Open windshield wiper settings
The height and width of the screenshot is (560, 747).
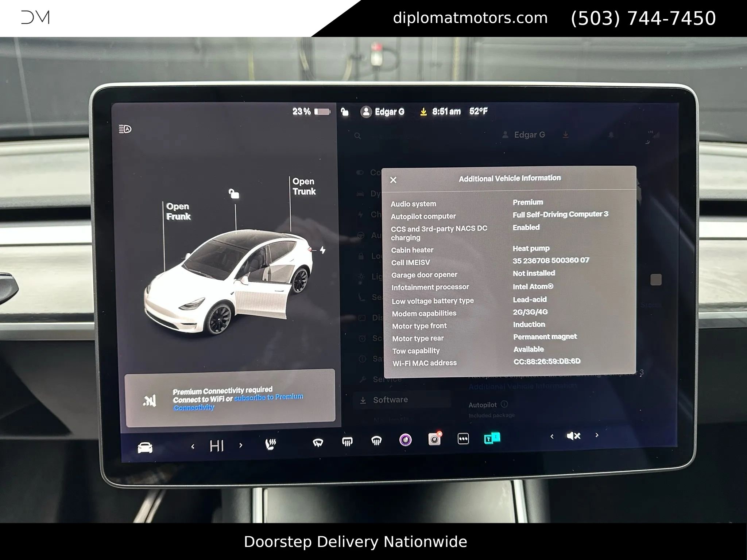[x=319, y=442]
